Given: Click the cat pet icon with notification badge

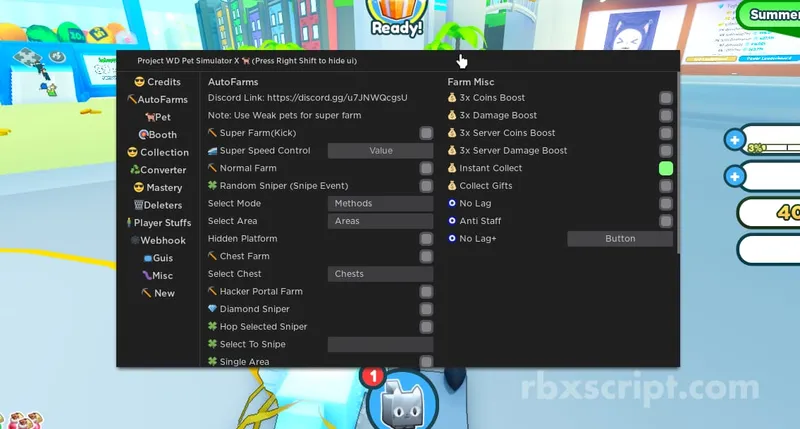Looking at the screenshot, I should (403, 403).
